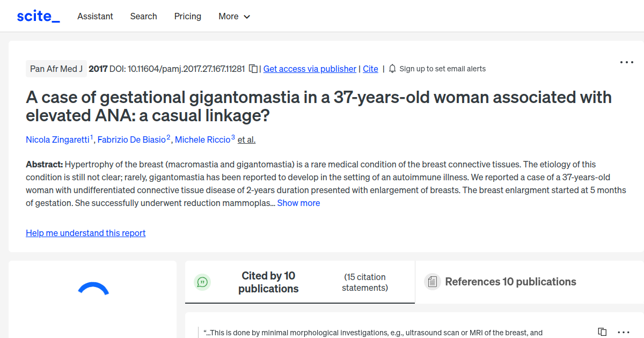The height and width of the screenshot is (338, 644).
Task: Expand the More navigation dropdown
Action: [x=234, y=17]
